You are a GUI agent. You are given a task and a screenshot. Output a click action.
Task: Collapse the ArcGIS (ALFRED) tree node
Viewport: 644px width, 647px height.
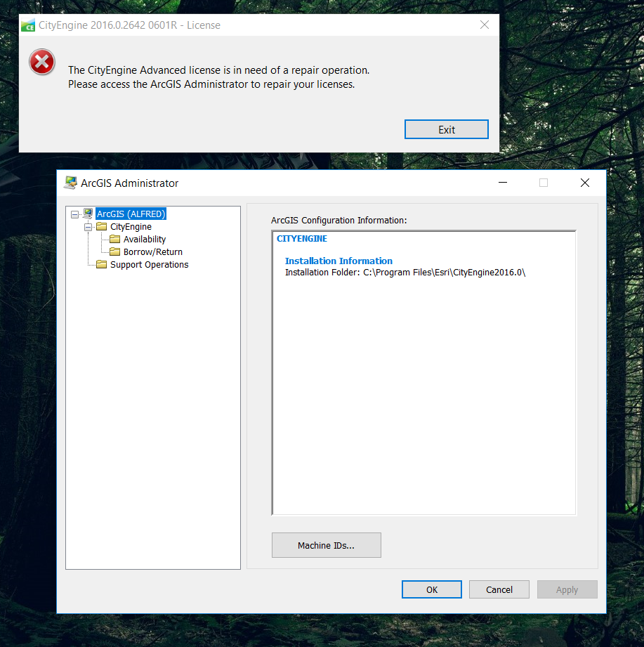74,213
